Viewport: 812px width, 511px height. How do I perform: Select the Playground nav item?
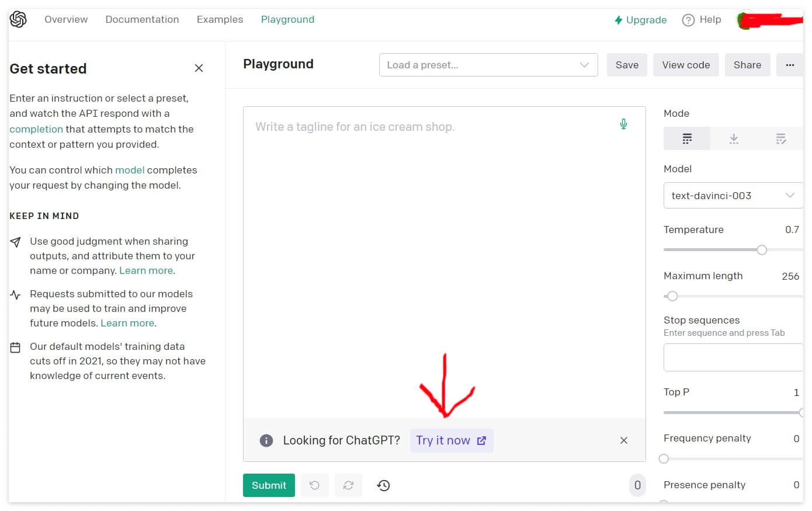(287, 19)
